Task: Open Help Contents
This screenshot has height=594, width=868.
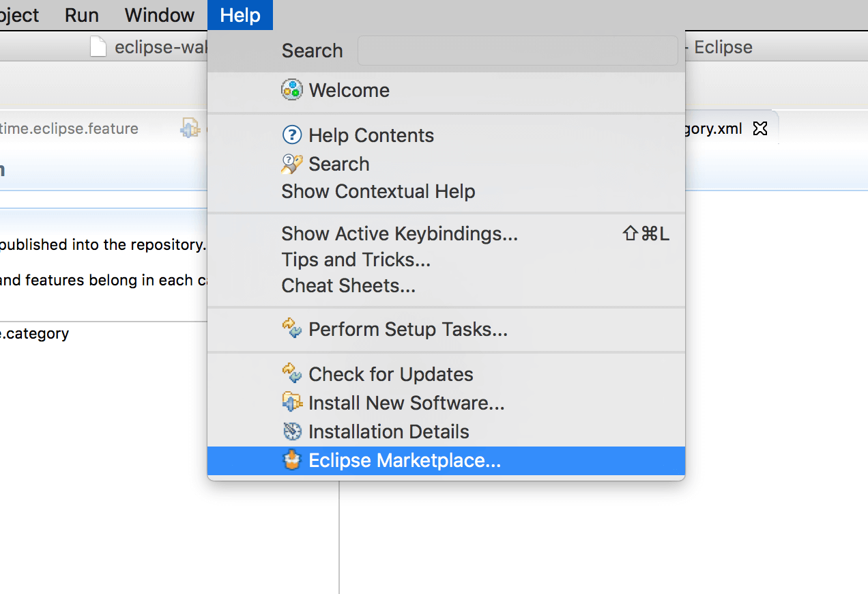Action: (446, 135)
